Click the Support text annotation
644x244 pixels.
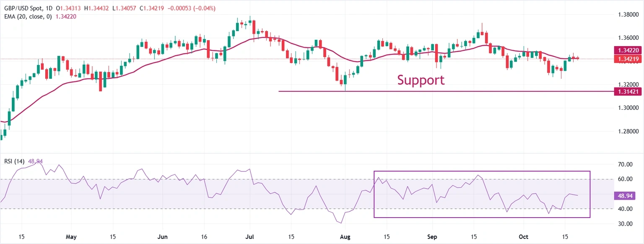tap(421, 80)
